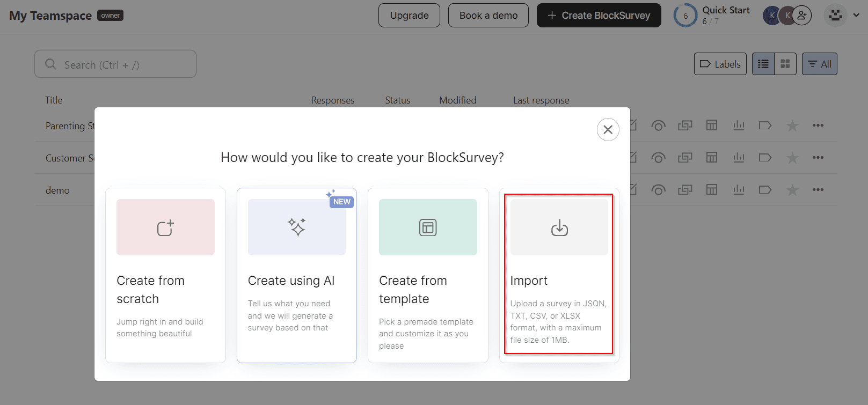Choose Create using AI card
This screenshot has width=868, height=405.
click(297, 275)
